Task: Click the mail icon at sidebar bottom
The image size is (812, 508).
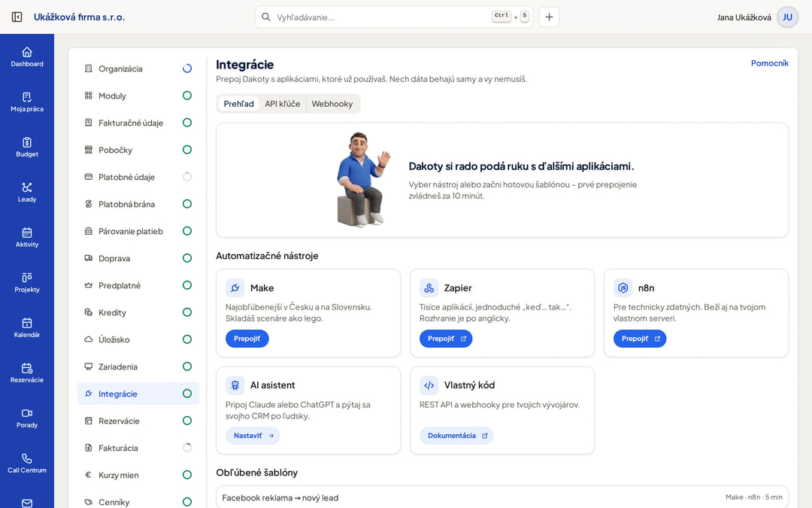Action: (27, 503)
